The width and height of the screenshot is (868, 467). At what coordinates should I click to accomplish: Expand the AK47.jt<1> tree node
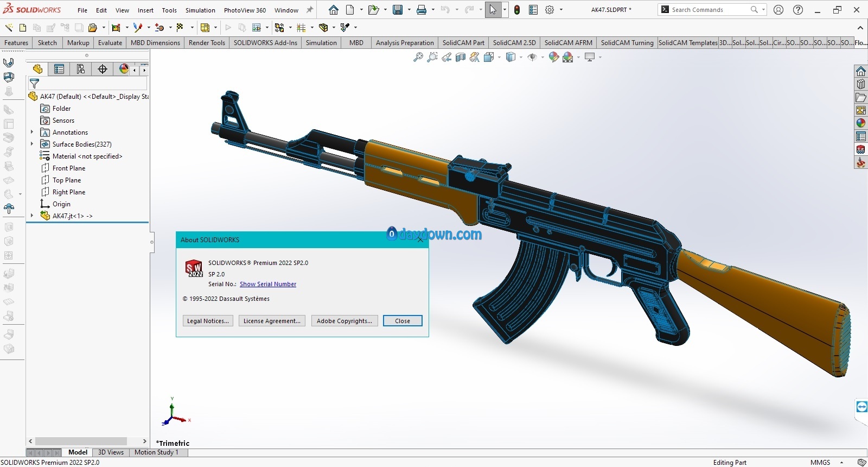point(32,216)
